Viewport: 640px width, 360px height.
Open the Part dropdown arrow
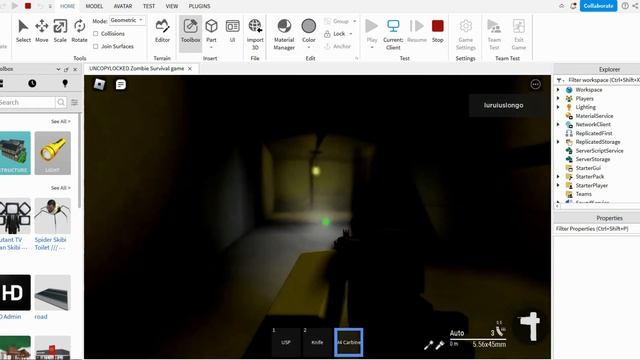tap(211, 47)
